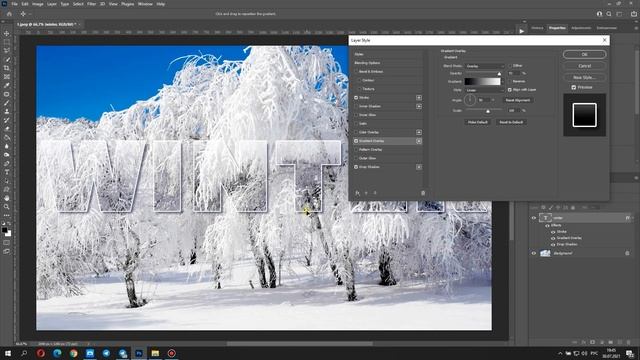The image size is (640, 360).
Task: Select the Eyedropper tool
Action: (x=7, y=85)
